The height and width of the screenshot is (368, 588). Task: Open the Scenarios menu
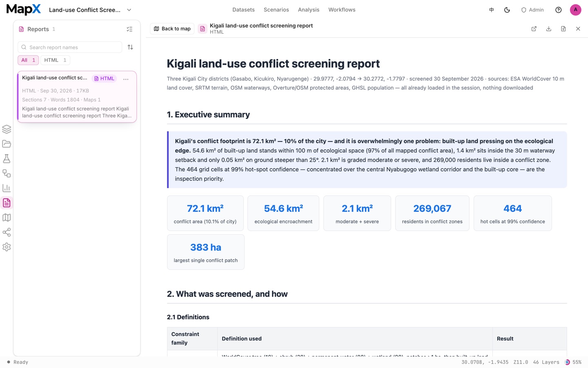tap(276, 10)
